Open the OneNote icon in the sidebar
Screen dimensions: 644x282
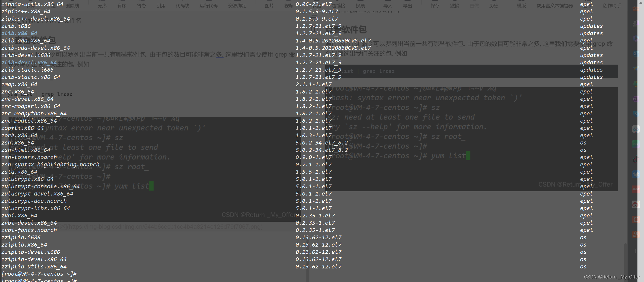[x=636, y=99]
